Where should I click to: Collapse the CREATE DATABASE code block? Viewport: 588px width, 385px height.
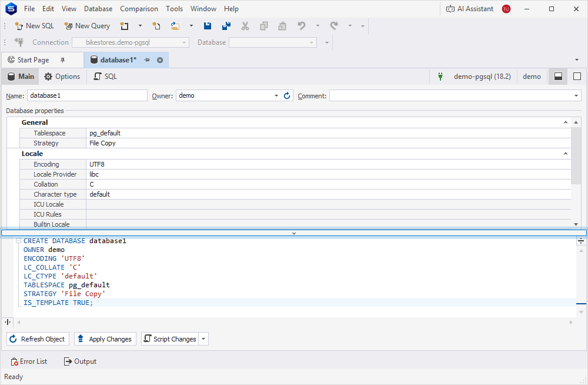(x=18, y=241)
